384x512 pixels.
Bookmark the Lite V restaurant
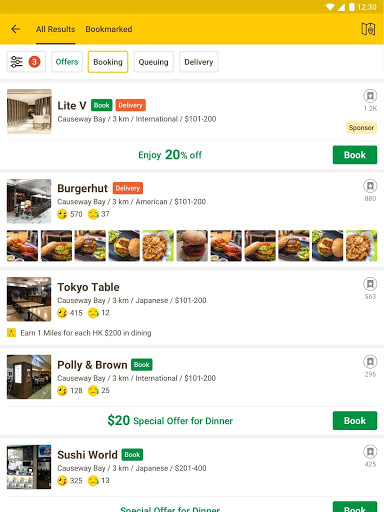[370, 96]
